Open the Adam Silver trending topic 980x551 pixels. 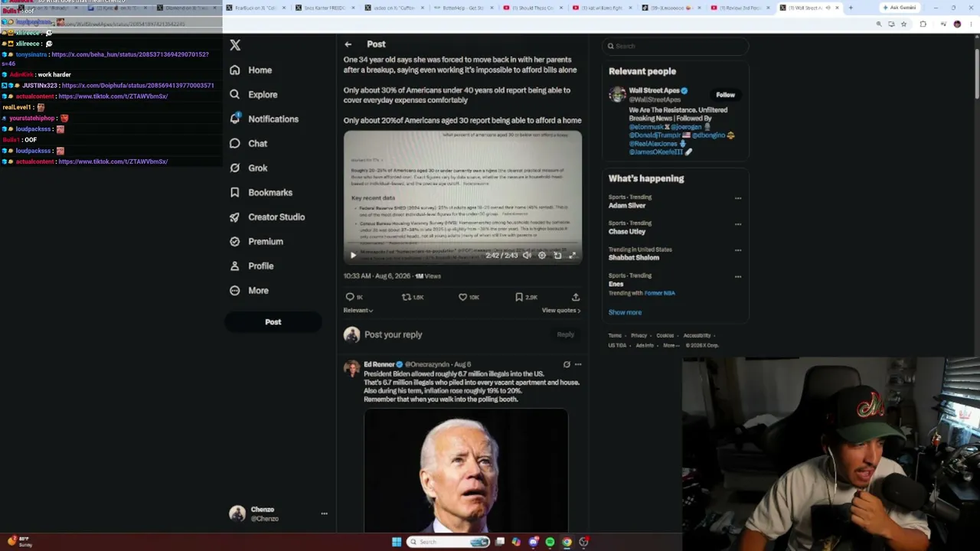(627, 206)
